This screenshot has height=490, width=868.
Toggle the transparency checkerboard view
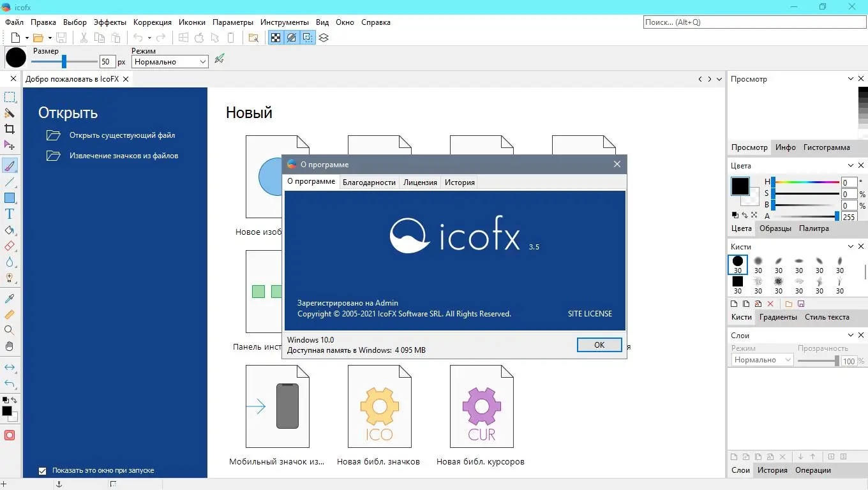(x=275, y=38)
